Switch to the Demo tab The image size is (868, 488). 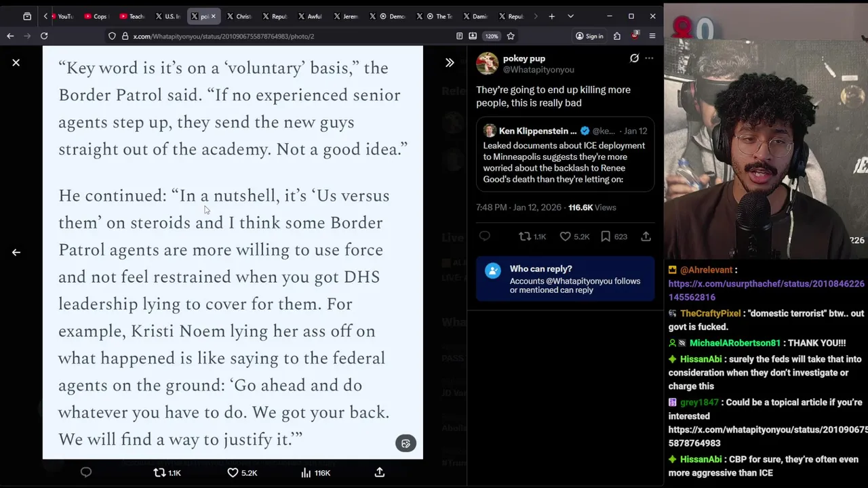pos(388,16)
